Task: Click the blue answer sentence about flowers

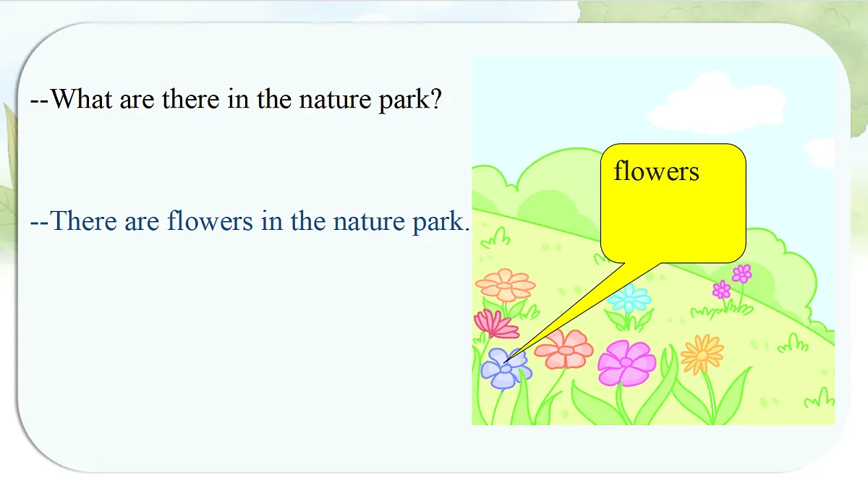Action: coord(250,220)
